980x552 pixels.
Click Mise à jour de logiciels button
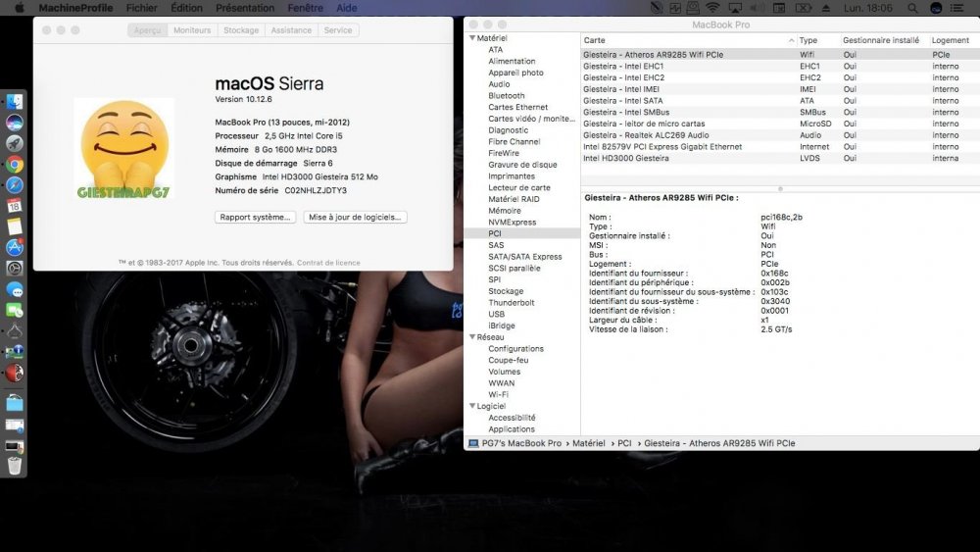[x=355, y=217]
